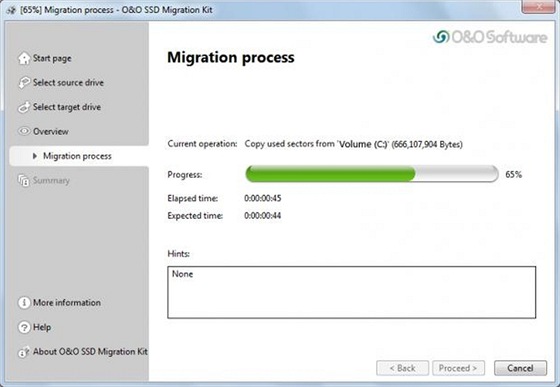Click the More information icon
This screenshot has width=560, height=387.
click(24, 303)
